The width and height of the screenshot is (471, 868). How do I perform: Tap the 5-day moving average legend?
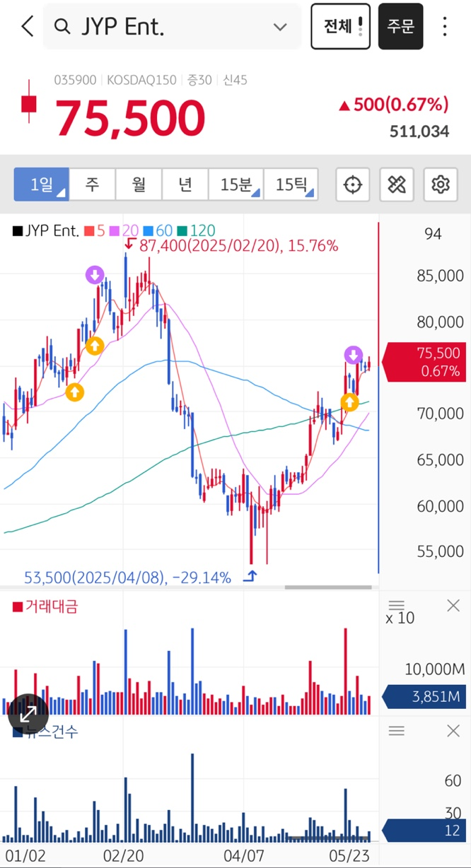[x=95, y=230]
